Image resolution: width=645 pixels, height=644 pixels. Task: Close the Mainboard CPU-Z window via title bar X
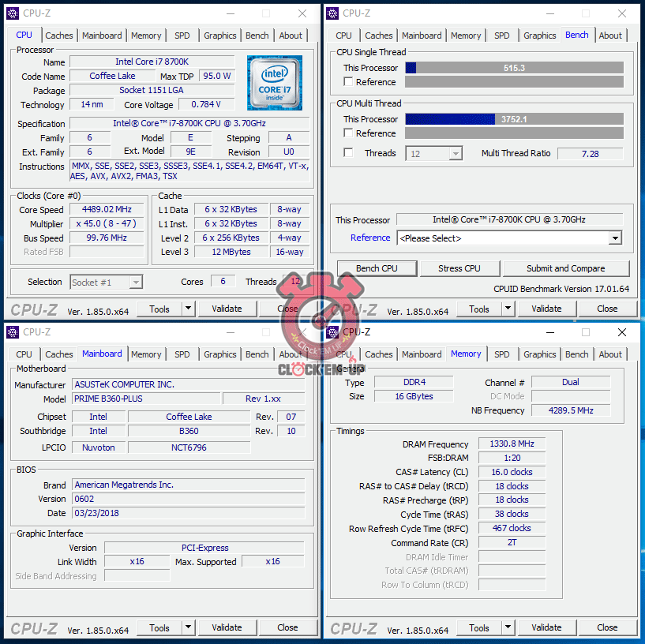coord(302,332)
